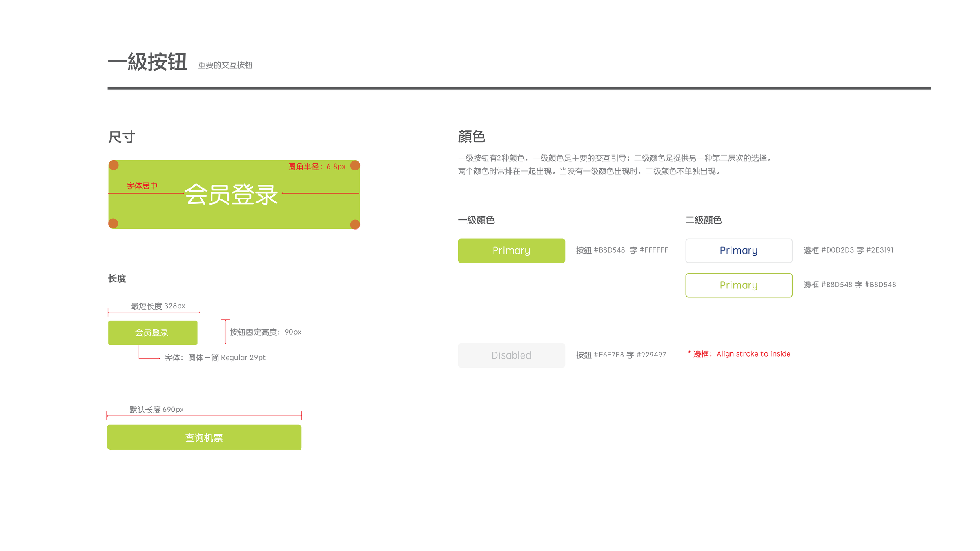Click the orange top-right corner radius marker
980x551 pixels.
point(355,165)
